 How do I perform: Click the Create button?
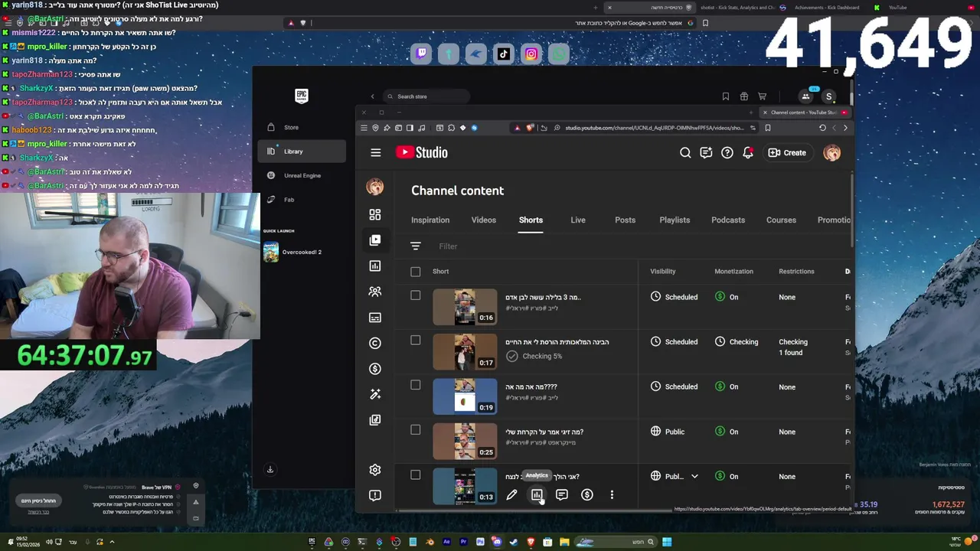[x=787, y=153]
